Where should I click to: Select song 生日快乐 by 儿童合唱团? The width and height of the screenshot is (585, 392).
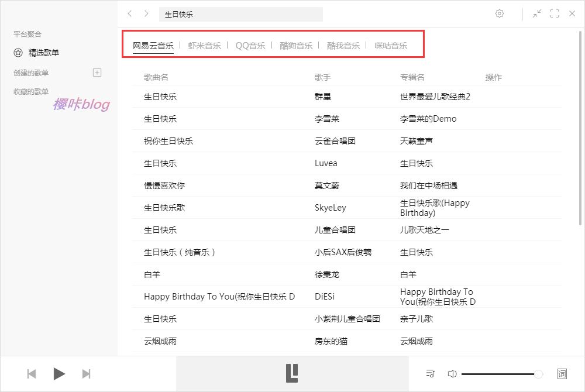(160, 230)
